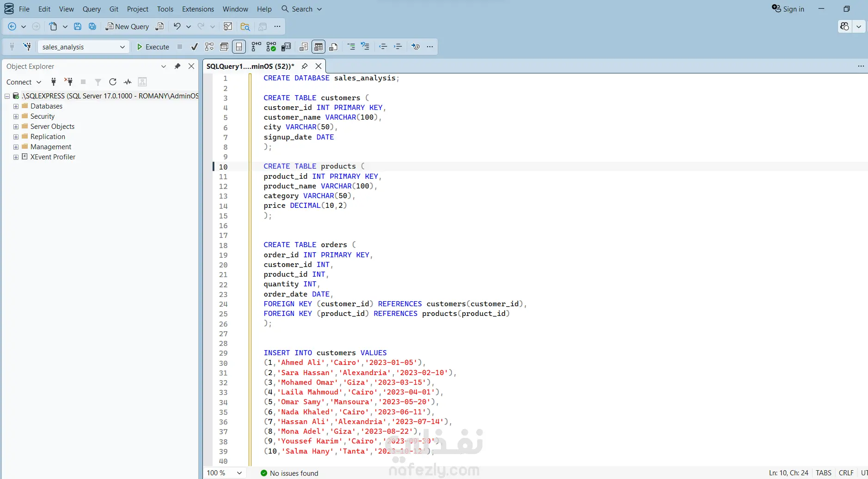Click the Parse query checkmark icon
The image size is (868, 479).
(195, 47)
